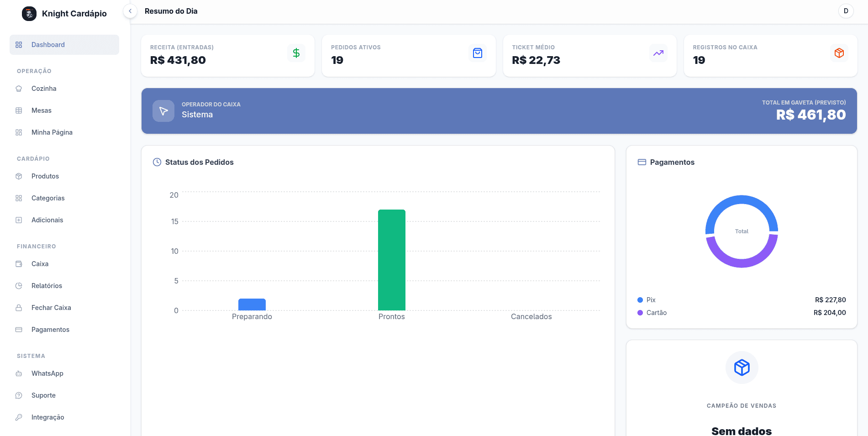Click the trending arrow icon in Ticket Médio
868x436 pixels.
[x=658, y=53]
